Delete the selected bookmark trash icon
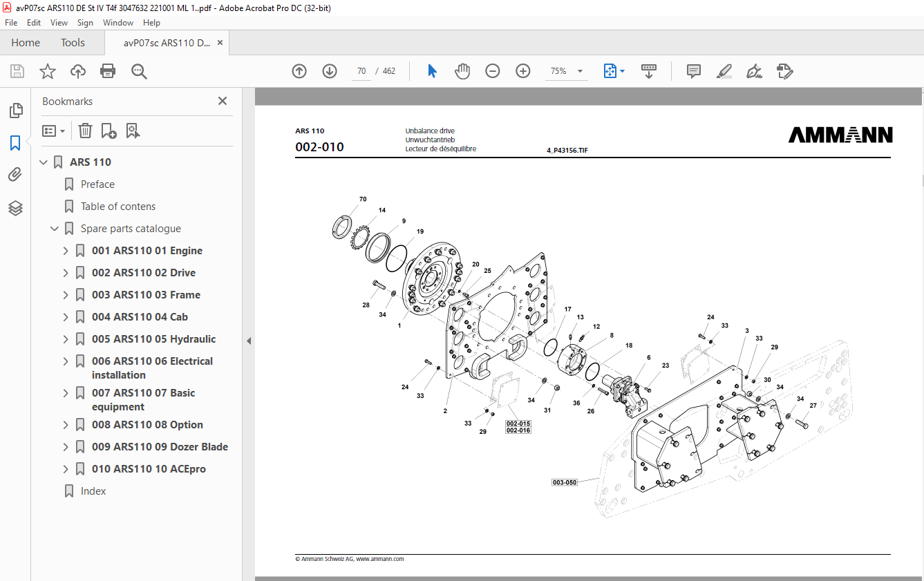 (85, 131)
